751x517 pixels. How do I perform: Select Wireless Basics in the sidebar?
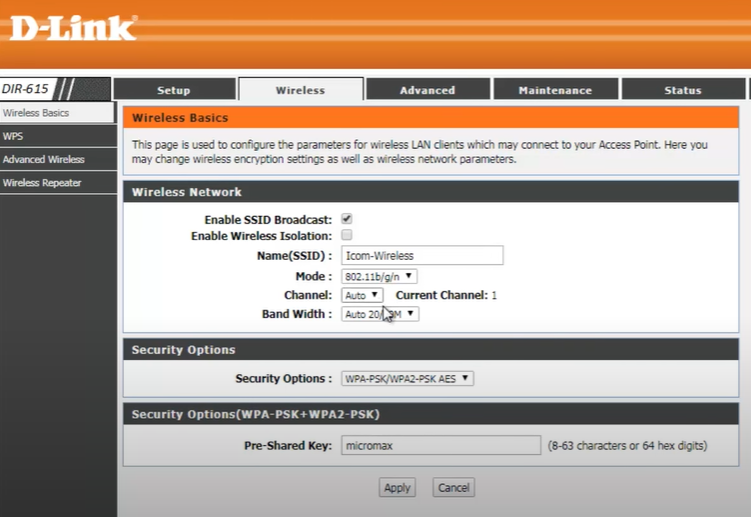point(36,113)
